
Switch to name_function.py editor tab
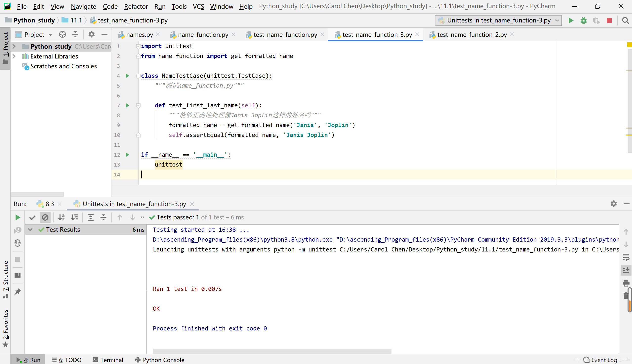click(203, 35)
